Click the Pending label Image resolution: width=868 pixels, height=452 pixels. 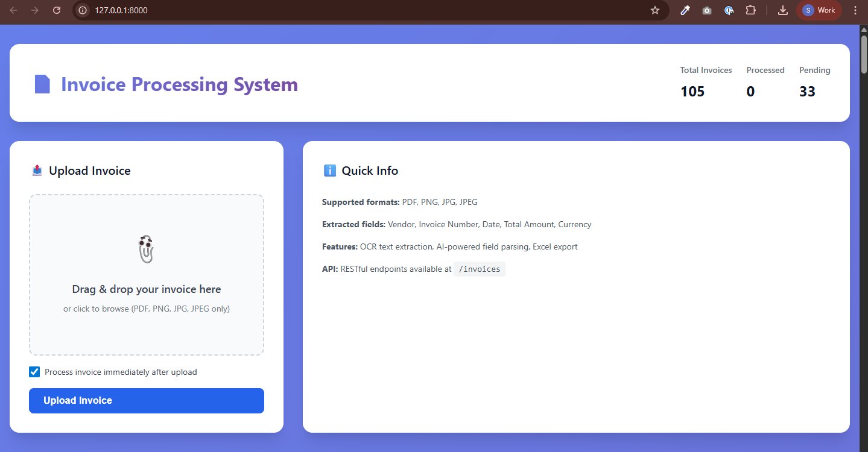point(815,70)
